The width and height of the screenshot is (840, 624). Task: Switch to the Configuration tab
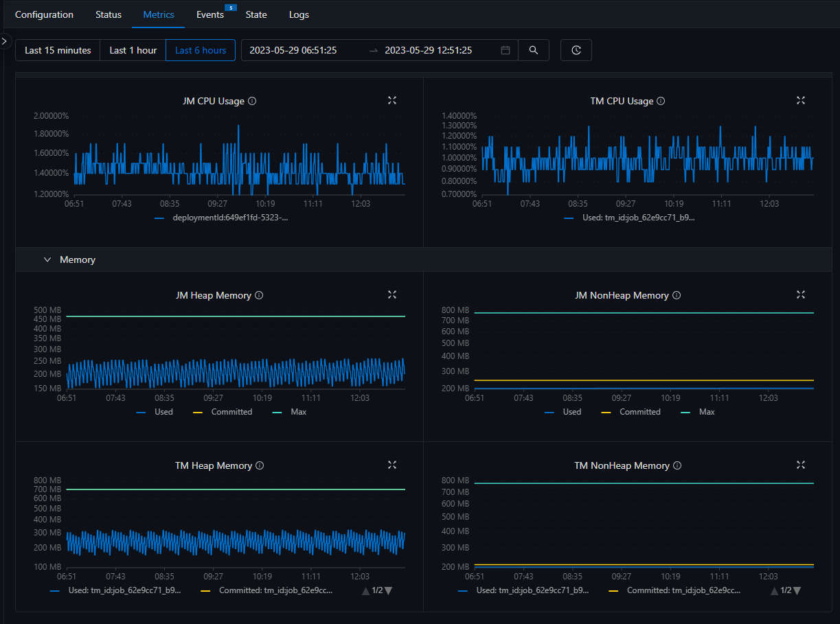[44, 14]
